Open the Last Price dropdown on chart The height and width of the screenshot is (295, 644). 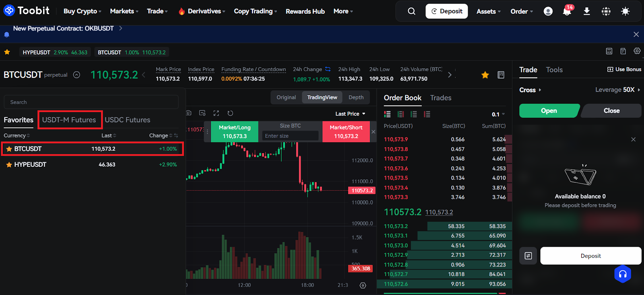point(350,114)
